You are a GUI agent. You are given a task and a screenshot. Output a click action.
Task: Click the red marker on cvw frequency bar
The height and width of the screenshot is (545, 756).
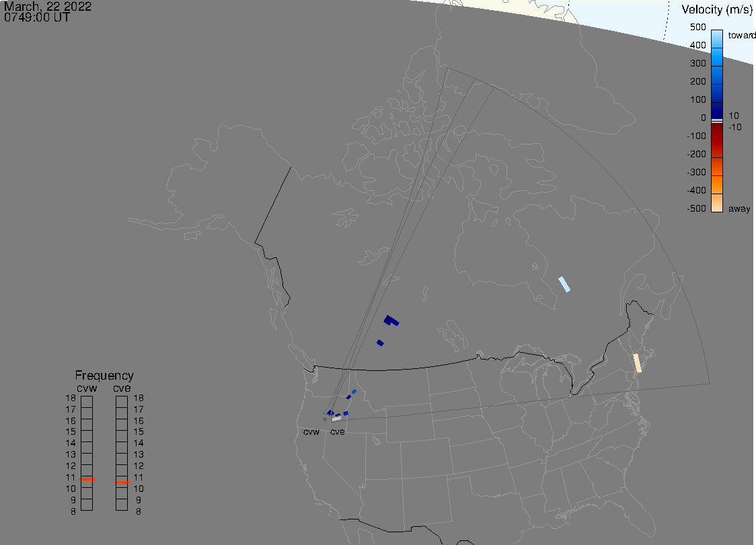click(87, 479)
